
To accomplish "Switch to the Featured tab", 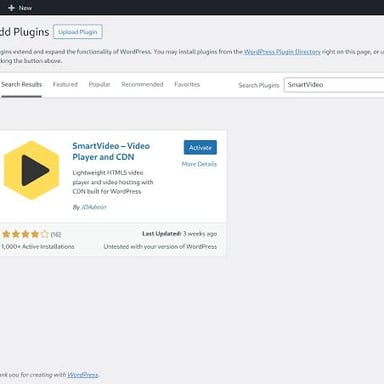I will click(x=65, y=85).
